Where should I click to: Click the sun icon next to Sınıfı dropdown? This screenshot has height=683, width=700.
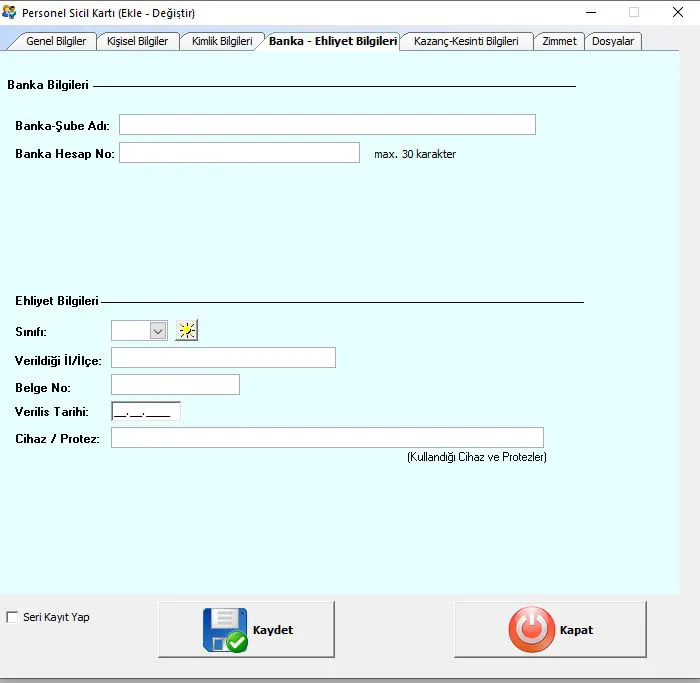pos(186,331)
